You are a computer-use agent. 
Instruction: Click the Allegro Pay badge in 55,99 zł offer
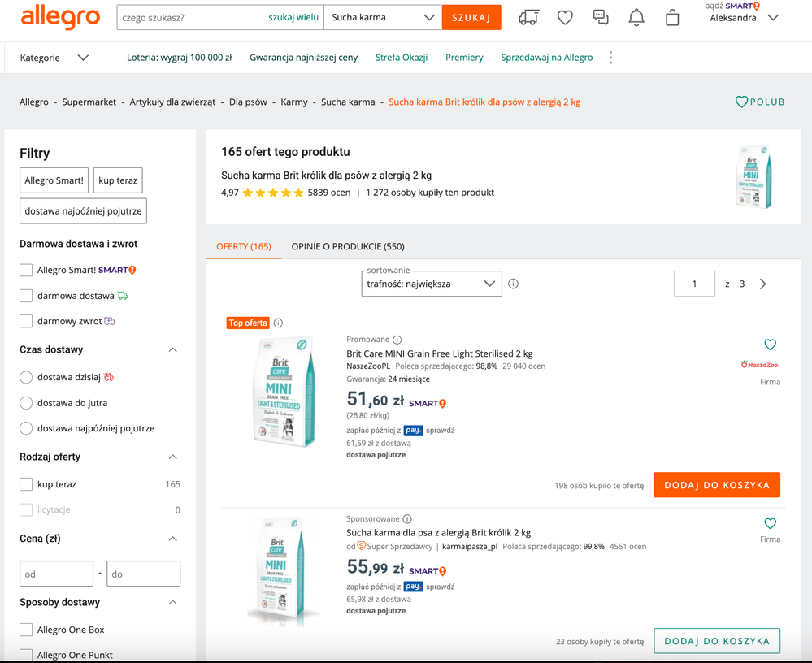(x=413, y=587)
